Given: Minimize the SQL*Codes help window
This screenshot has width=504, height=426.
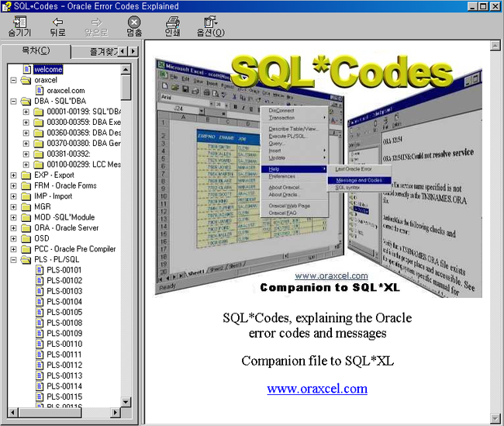Looking at the screenshot, I should tap(472, 6).
